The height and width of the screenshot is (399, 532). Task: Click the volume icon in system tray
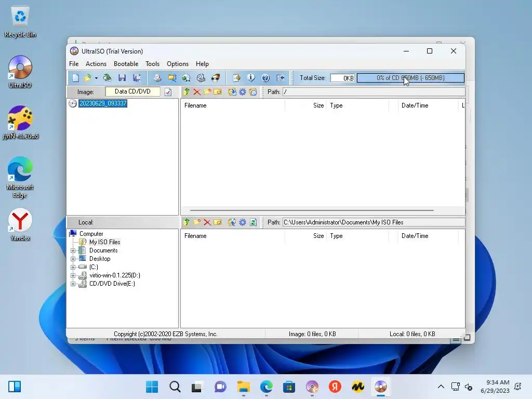pos(469,387)
